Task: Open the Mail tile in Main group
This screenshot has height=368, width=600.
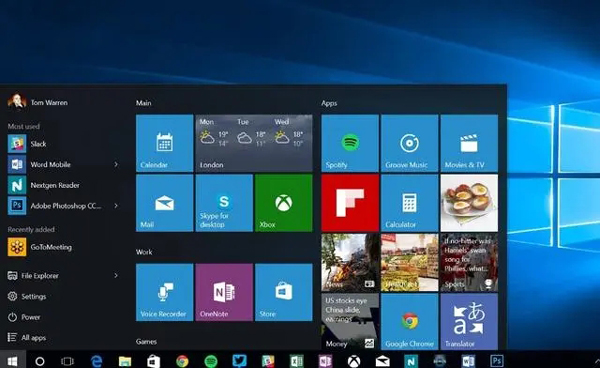Action: point(165,203)
